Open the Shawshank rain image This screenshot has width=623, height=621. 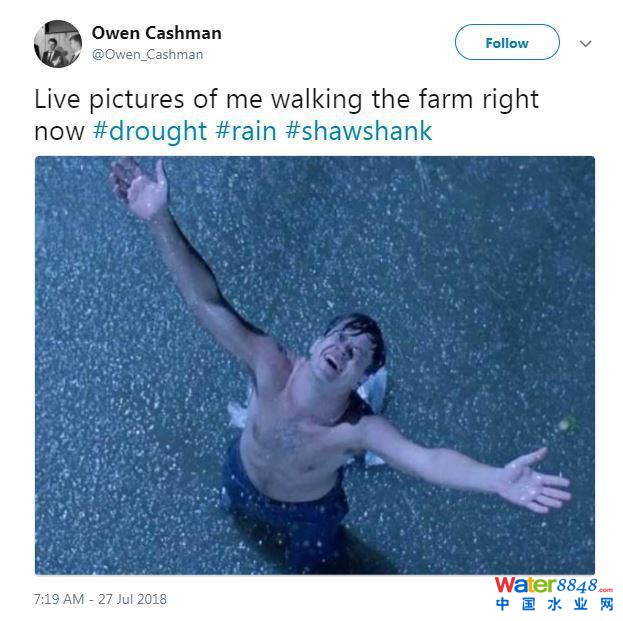pyautogui.click(x=315, y=365)
